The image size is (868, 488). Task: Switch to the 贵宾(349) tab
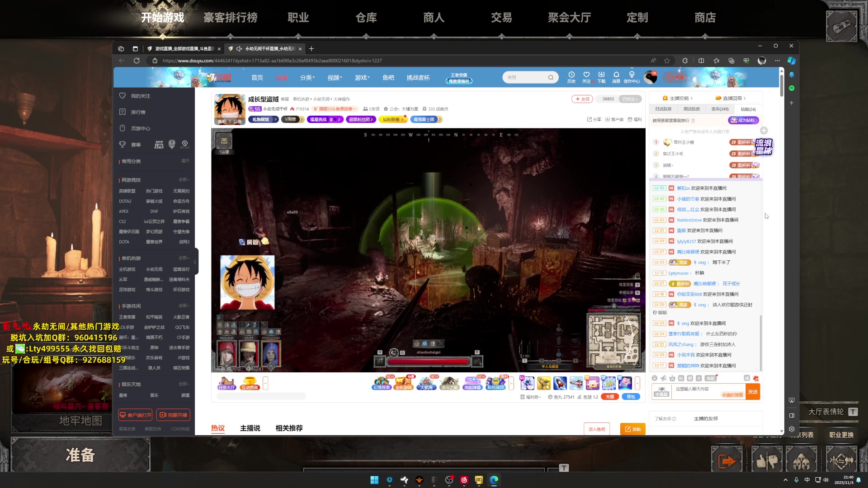pos(720,109)
